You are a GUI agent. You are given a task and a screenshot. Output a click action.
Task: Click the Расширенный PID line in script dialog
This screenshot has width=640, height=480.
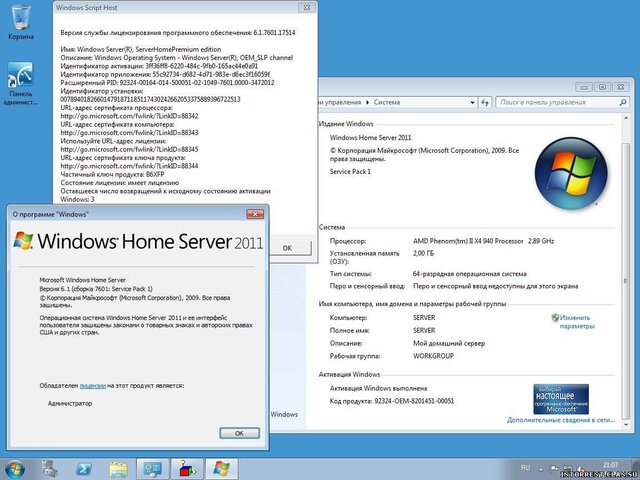(x=167, y=82)
